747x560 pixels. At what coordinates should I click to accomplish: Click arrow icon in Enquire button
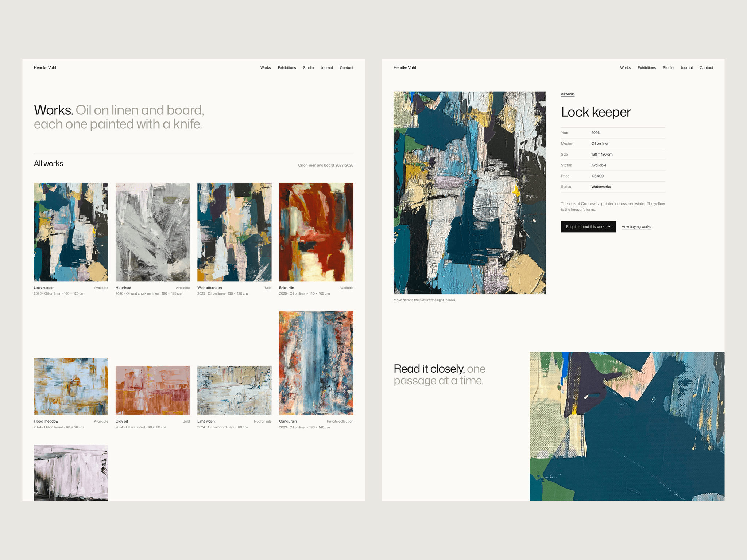point(609,227)
